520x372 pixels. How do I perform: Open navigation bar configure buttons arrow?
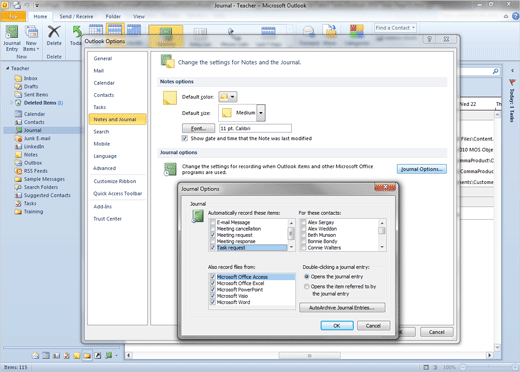tap(116, 356)
